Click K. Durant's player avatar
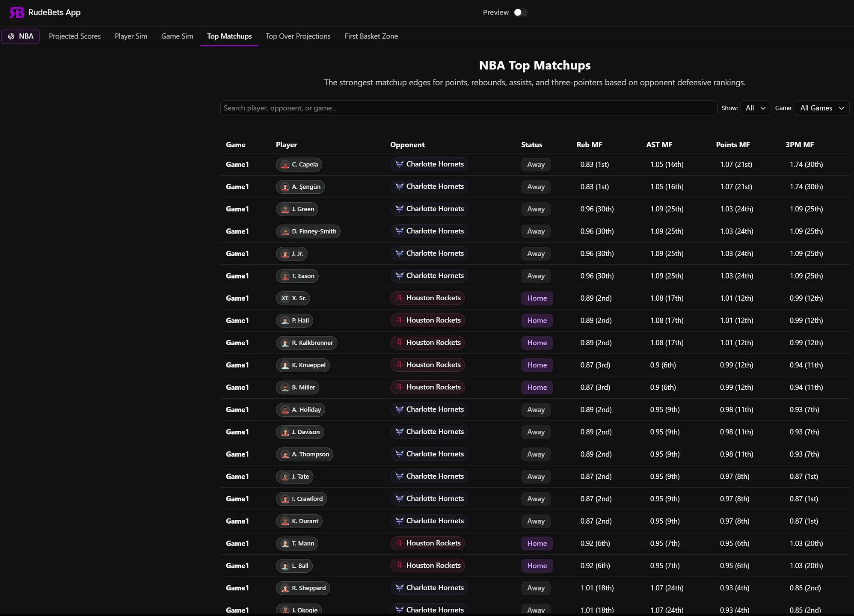Viewport: 854px width, 616px height. point(285,521)
